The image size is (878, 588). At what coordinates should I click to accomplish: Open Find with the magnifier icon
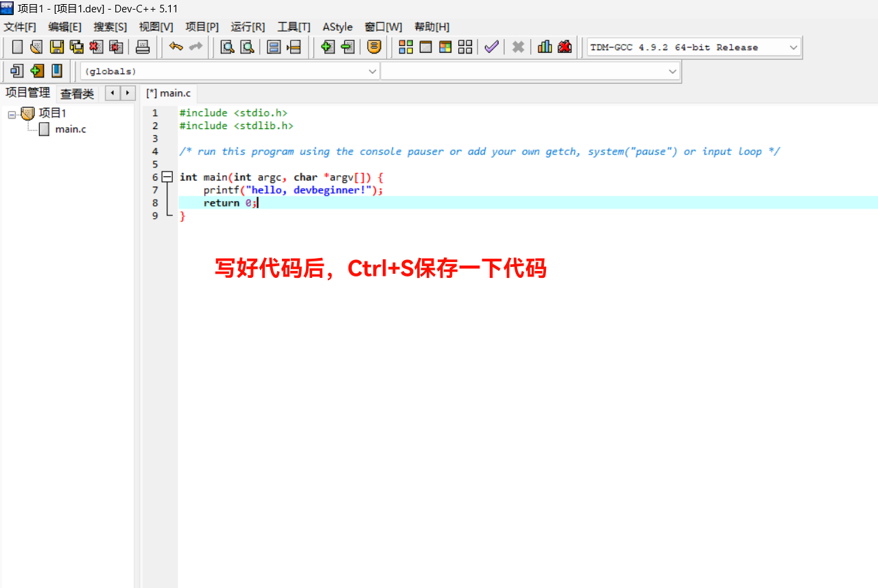pyautogui.click(x=227, y=47)
